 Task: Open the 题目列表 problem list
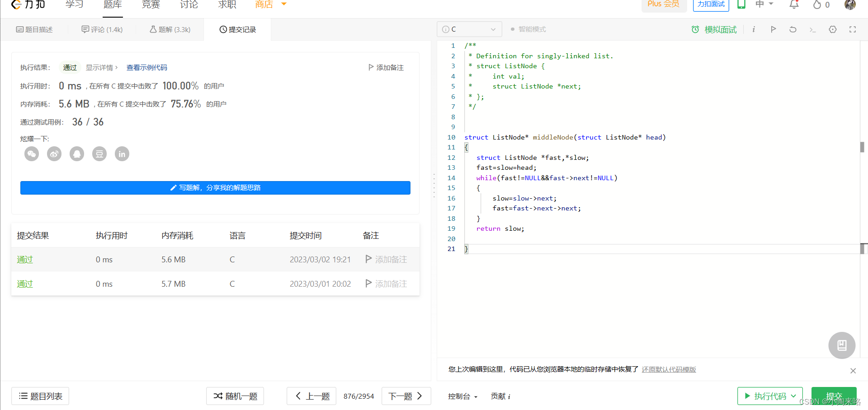pos(40,396)
